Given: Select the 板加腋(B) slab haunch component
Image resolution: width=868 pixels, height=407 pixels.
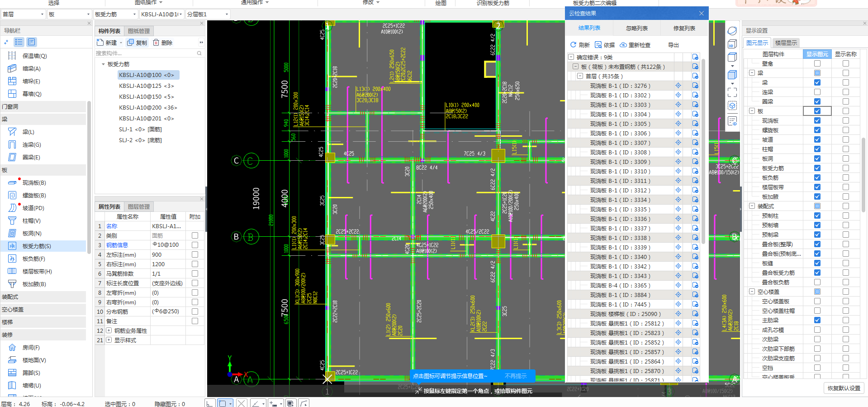Looking at the screenshot, I should 34,284.
